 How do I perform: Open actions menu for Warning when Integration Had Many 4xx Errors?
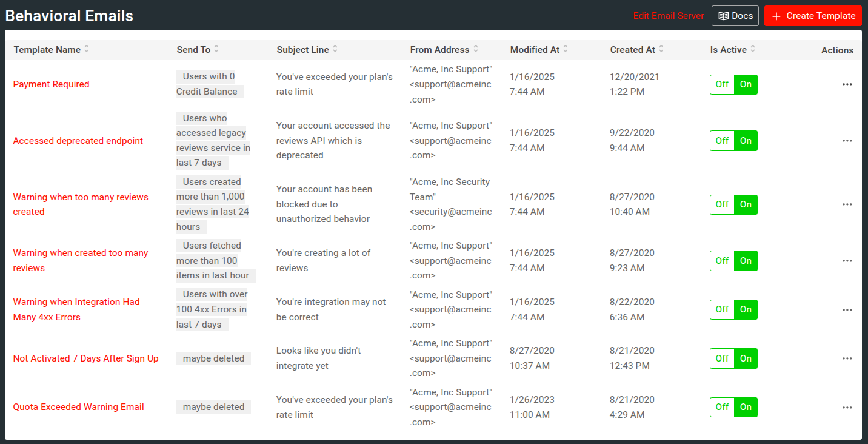[847, 309]
